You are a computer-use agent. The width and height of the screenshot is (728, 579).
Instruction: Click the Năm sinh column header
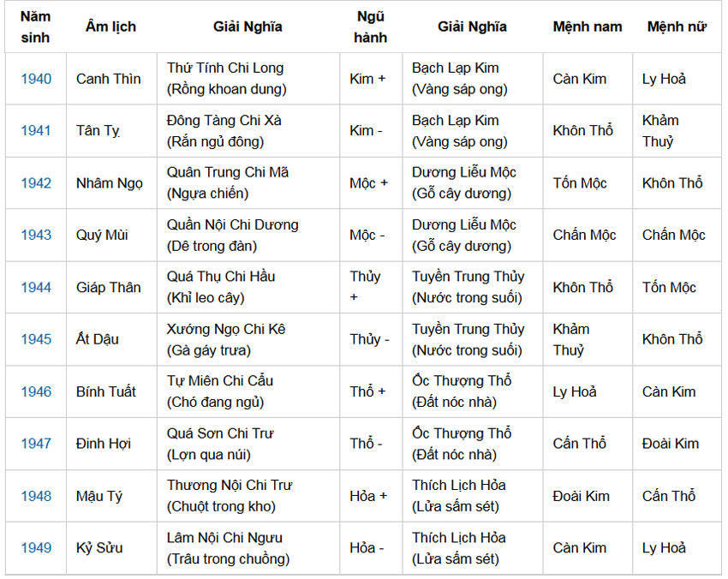(x=36, y=27)
